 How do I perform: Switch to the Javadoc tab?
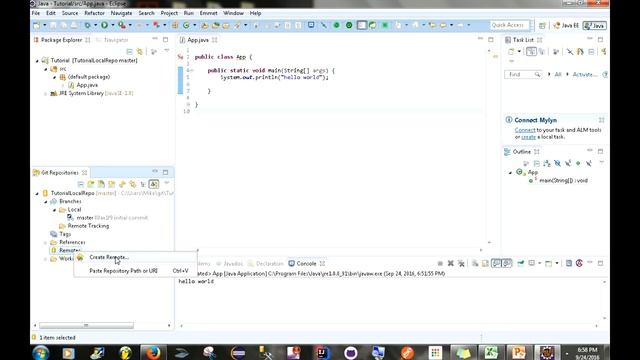229,264
